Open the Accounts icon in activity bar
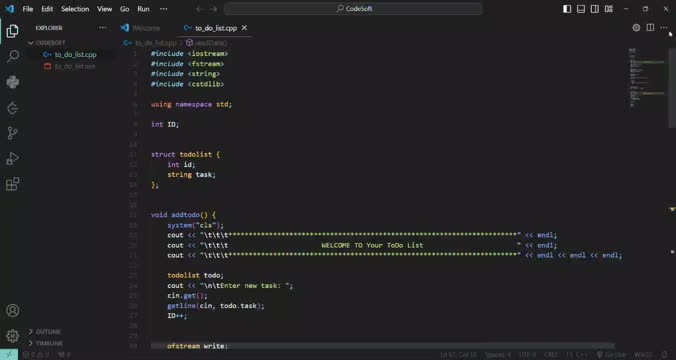Image resolution: width=676 pixels, height=360 pixels. point(13,310)
